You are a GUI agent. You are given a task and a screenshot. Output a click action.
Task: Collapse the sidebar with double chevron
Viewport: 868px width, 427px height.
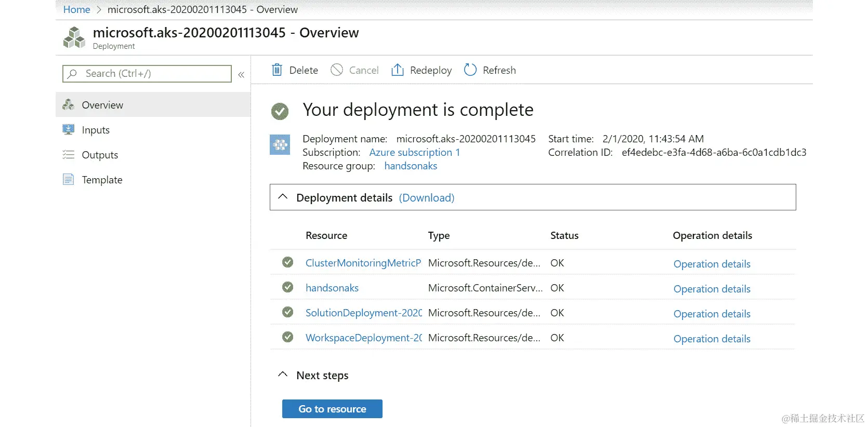point(241,74)
